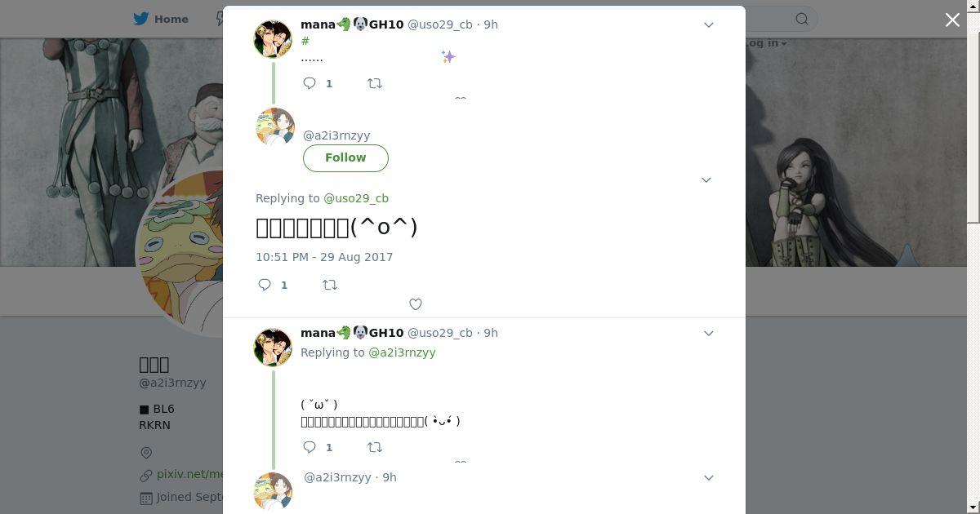Viewport: 980px width, 514px height.
Task: Click reply icon on top mana tweet
Action: [x=310, y=83]
